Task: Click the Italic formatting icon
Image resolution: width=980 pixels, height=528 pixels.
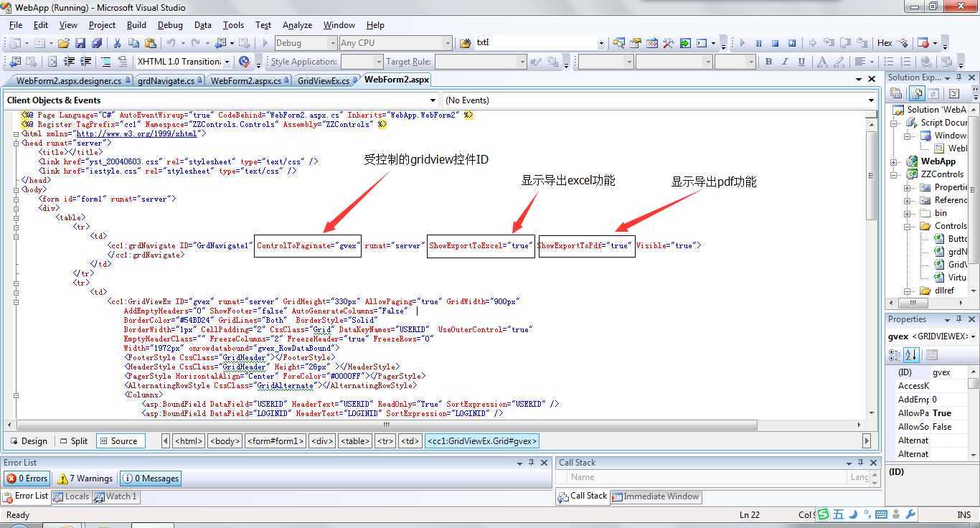Action: click(785, 62)
